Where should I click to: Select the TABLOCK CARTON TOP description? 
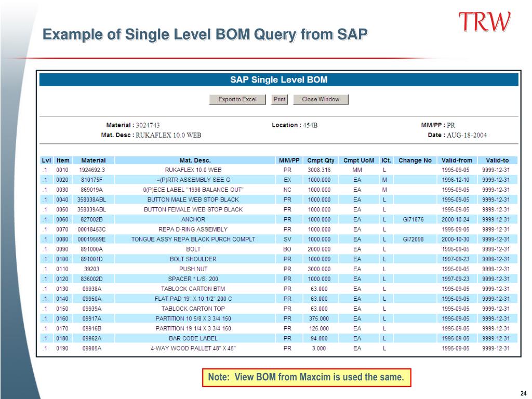pyautogui.click(x=193, y=309)
